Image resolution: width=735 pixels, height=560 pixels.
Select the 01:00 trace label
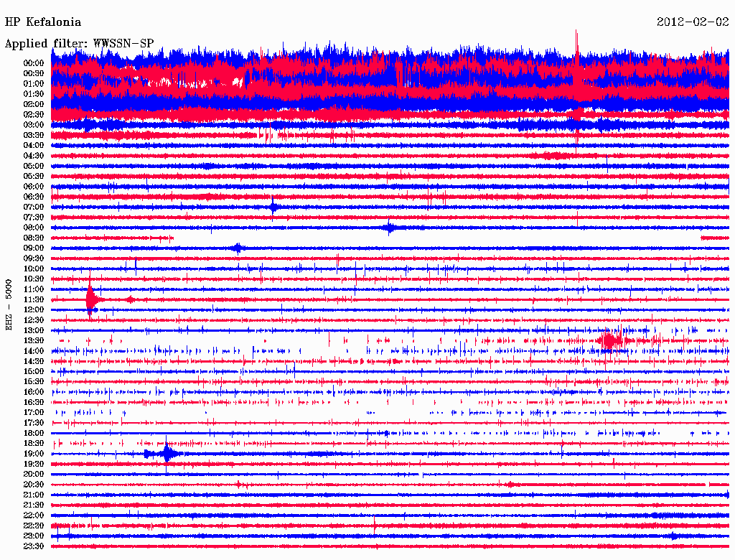(33, 83)
